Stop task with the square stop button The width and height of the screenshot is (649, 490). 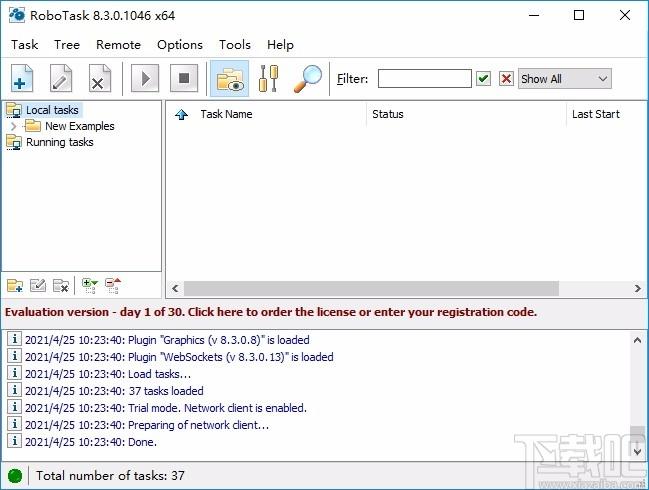[x=184, y=78]
